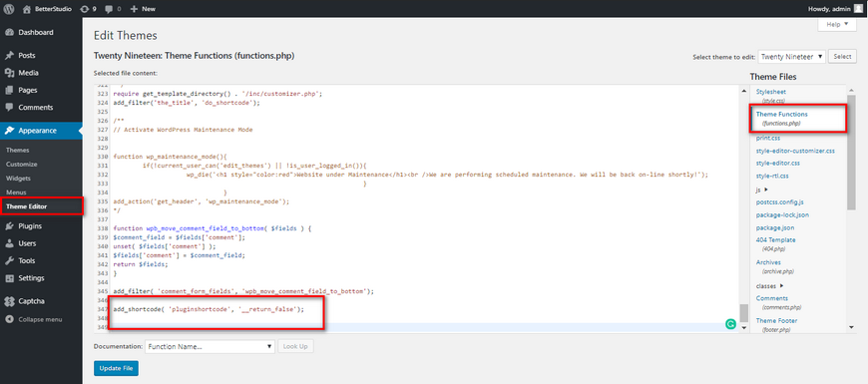Click the Select theme button

pos(842,57)
